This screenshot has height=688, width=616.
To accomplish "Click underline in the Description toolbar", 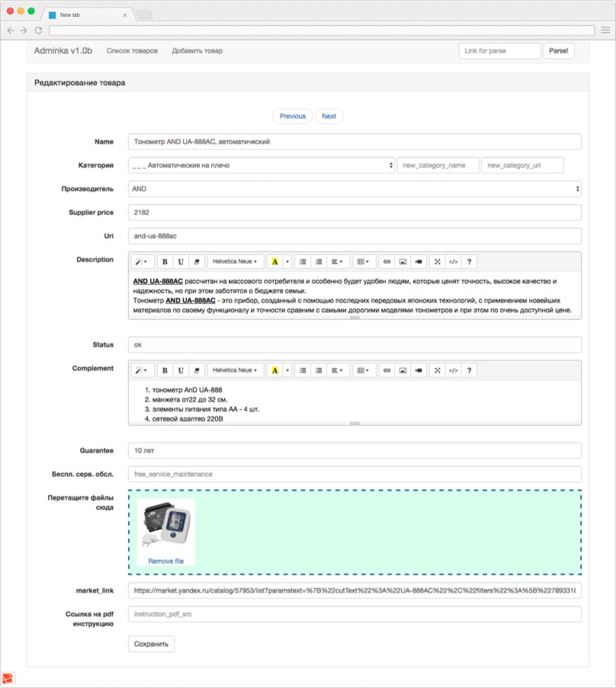I will (x=181, y=261).
